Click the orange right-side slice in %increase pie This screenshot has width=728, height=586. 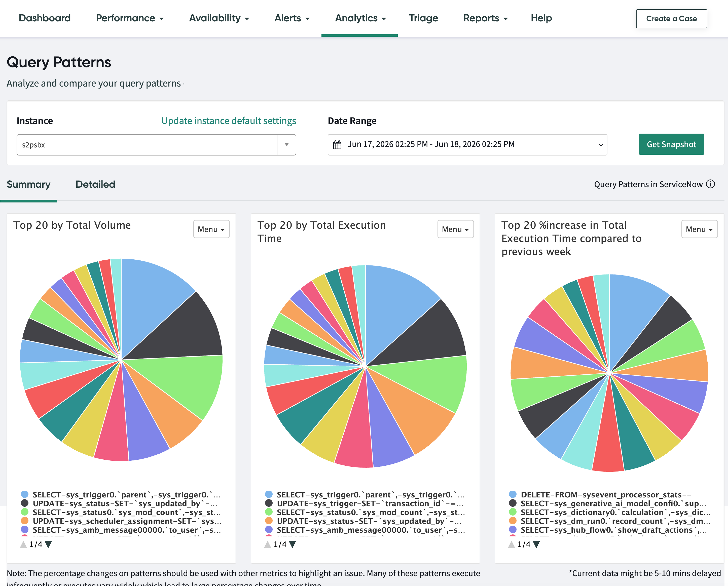pyautogui.click(x=672, y=368)
